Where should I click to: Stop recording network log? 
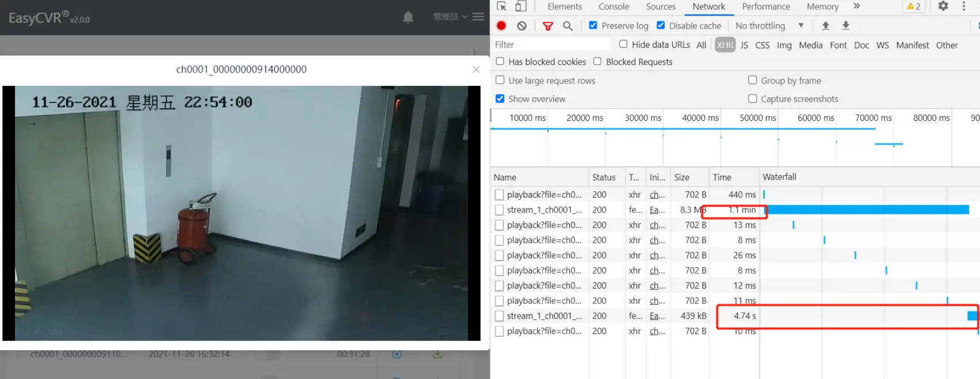[x=501, y=26]
